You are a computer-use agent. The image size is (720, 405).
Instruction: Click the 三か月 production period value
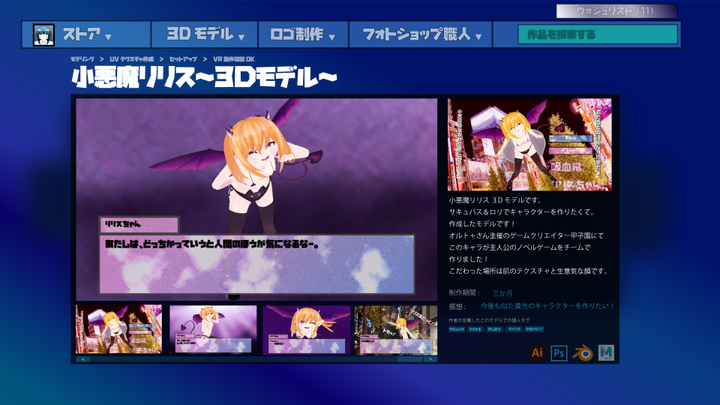(502, 293)
